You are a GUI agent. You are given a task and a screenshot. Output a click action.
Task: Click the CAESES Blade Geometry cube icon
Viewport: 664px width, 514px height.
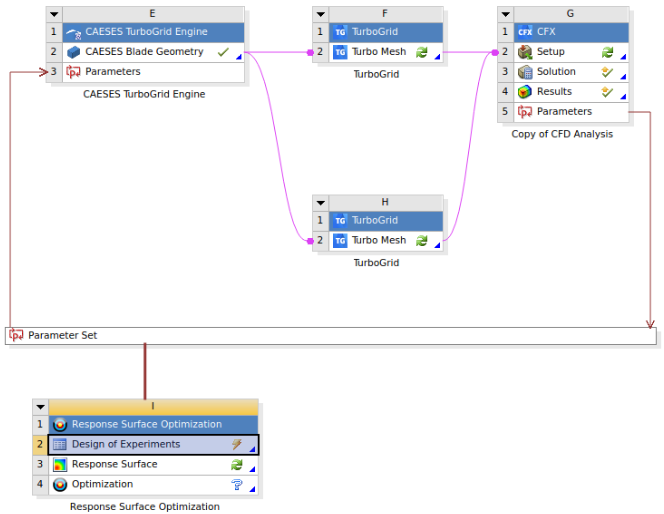[x=73, y=52]
